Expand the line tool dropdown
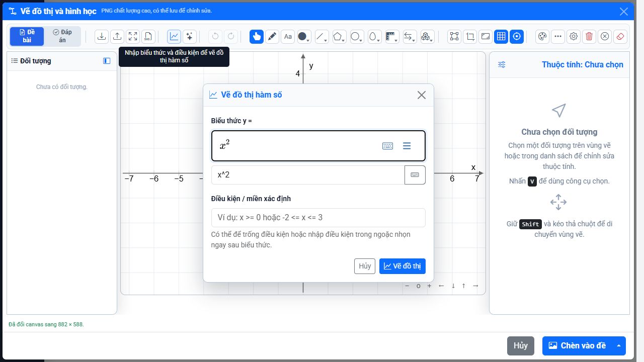644x362 pixels. (321, 36)
